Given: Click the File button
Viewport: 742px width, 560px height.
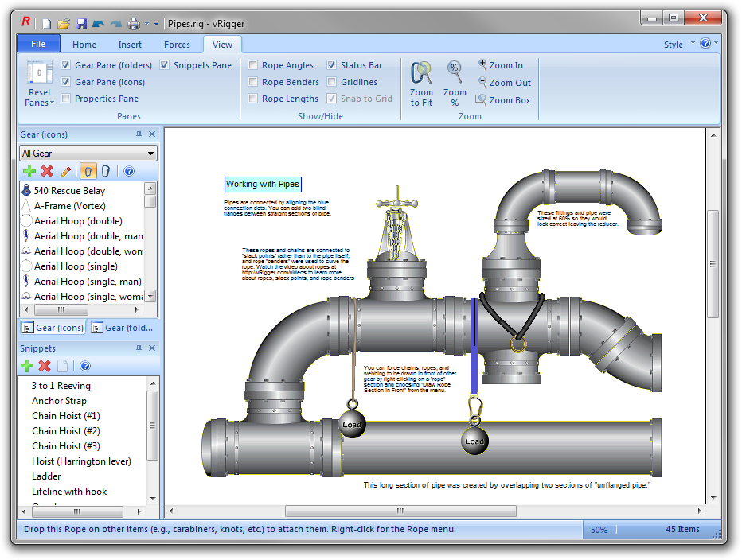Looking at the screenshot, I should pyautogui.click(x=38, y=44).
